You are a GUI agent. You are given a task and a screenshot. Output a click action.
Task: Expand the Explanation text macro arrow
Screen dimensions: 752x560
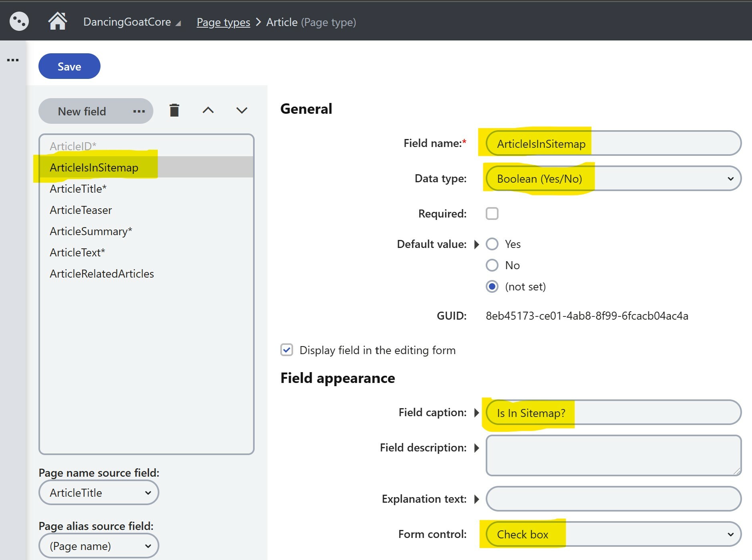point(477,499)
